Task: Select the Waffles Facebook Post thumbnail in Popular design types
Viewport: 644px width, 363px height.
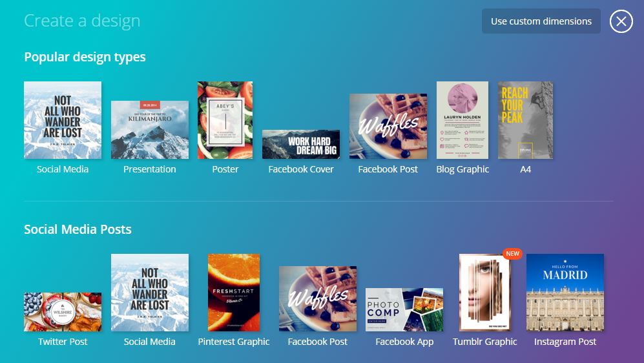Action: click(388, 126)
